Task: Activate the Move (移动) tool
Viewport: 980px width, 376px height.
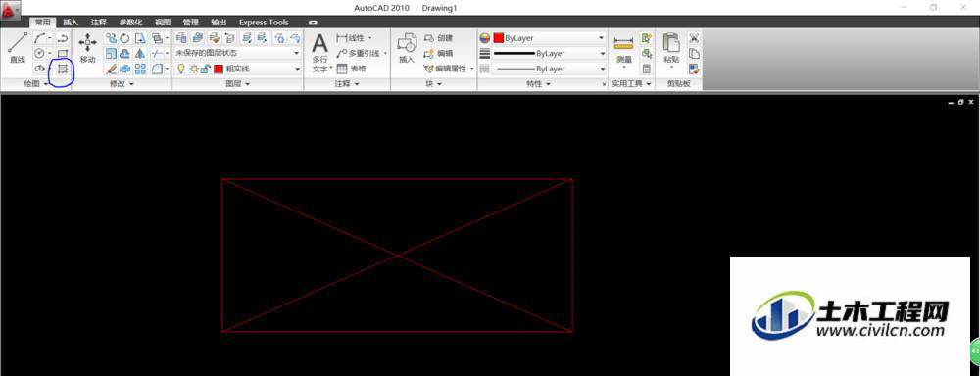Action: 87,47
